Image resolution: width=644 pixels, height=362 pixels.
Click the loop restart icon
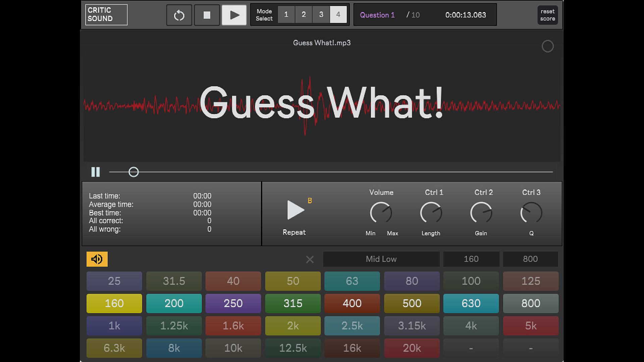[179, 15]
